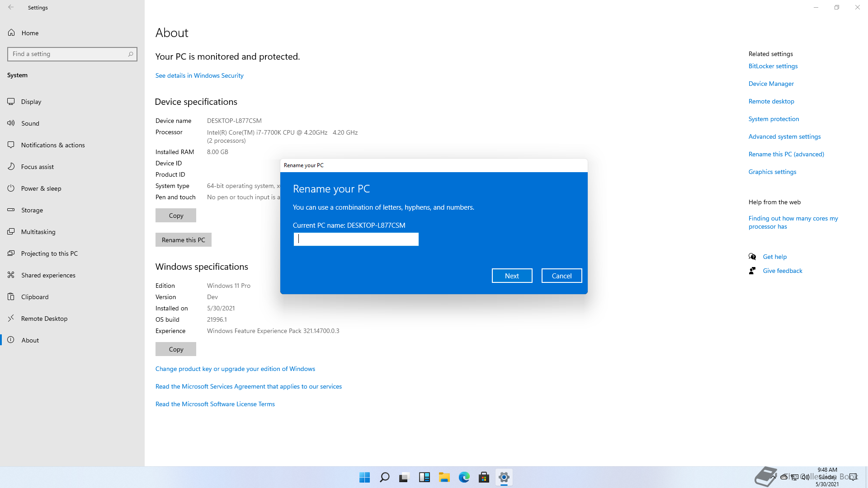This screenshot has height=488, width=868.
Task: Open the notification center icon
Action: coord(853,477)
